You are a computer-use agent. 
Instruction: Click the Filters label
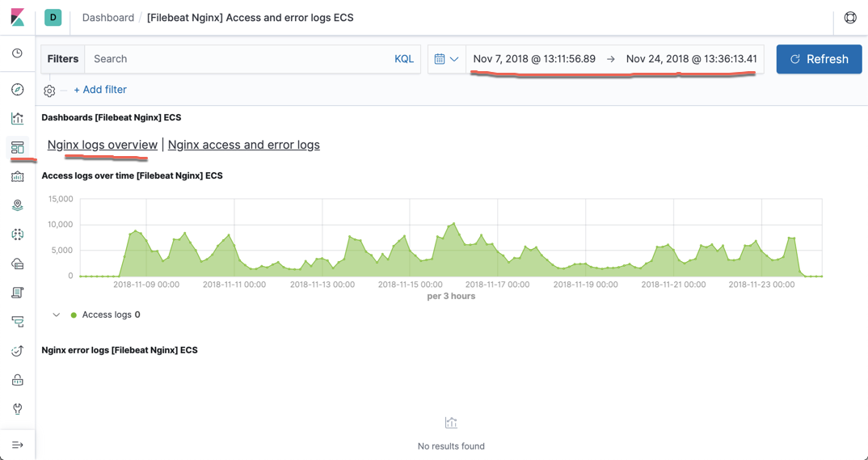(63, 59)
